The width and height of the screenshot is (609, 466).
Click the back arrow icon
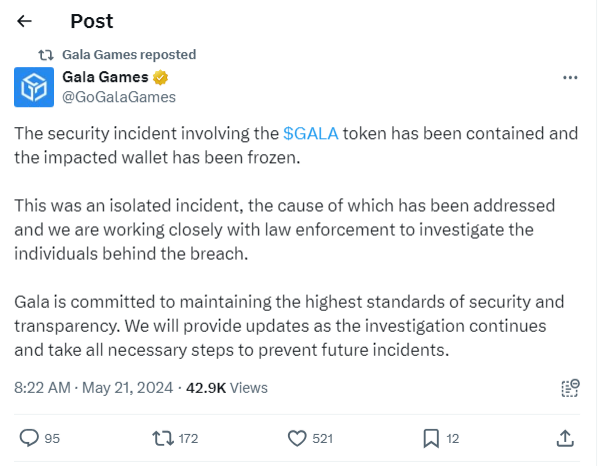(24, 20)
